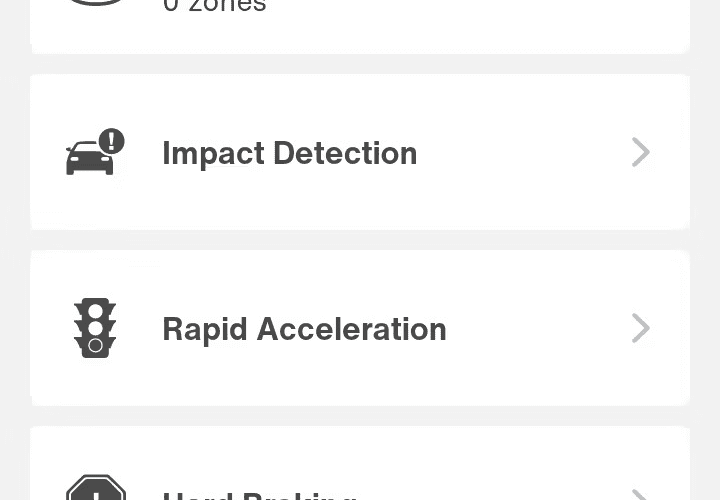This screenshot has height=500, width=720.
Task: Tap the zones card at the top
Action: click(360, 27)
